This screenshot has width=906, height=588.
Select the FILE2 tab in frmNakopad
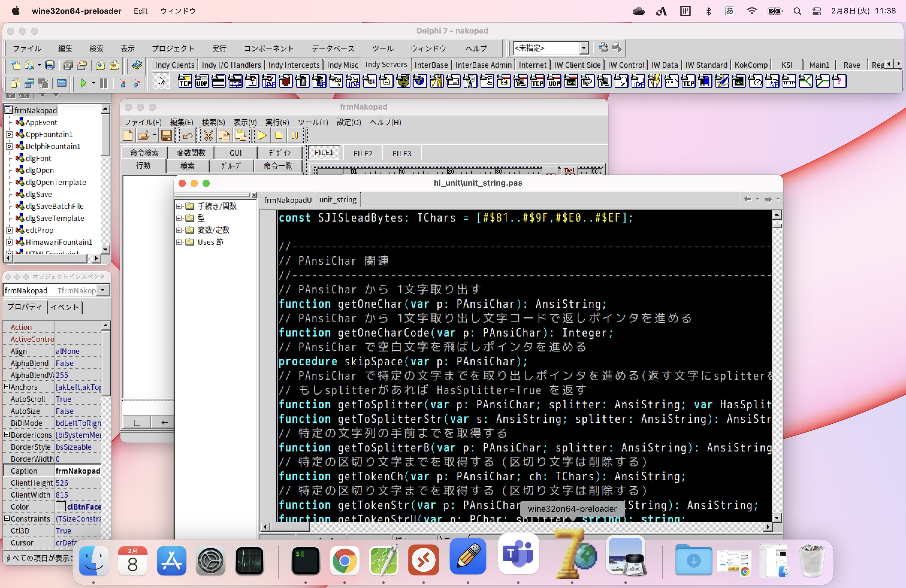[363, 153]
